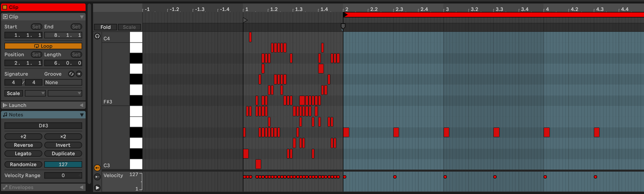Click the Invert button
644x194 pixels.
[x=63, y=145]
